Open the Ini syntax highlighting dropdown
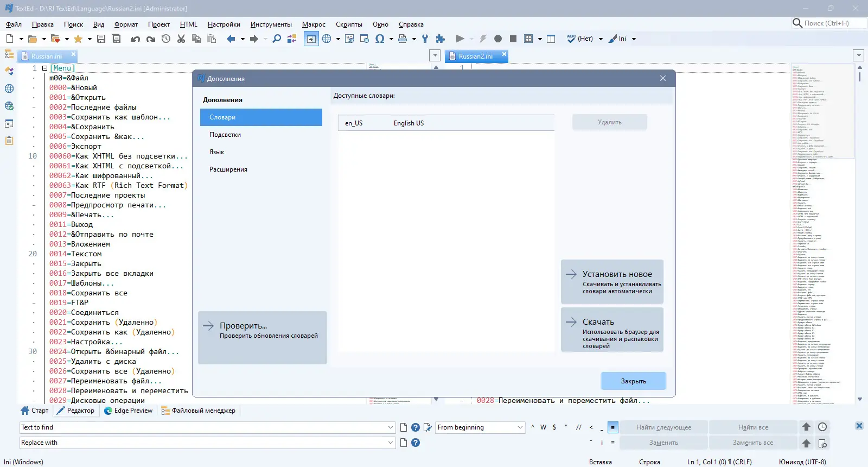Image resolution: width=868 pixels, height=467 pixels. click(x=634, y=39)
